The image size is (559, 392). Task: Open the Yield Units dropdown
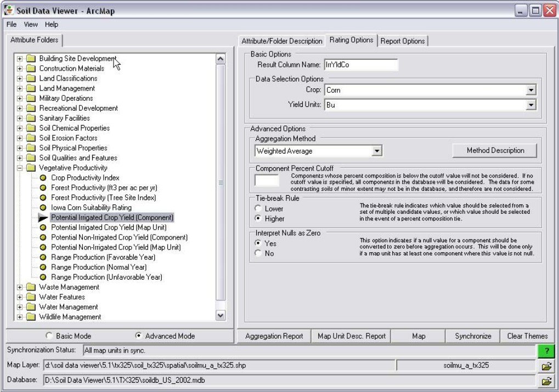pyautogui.click(x=530, y=104)
